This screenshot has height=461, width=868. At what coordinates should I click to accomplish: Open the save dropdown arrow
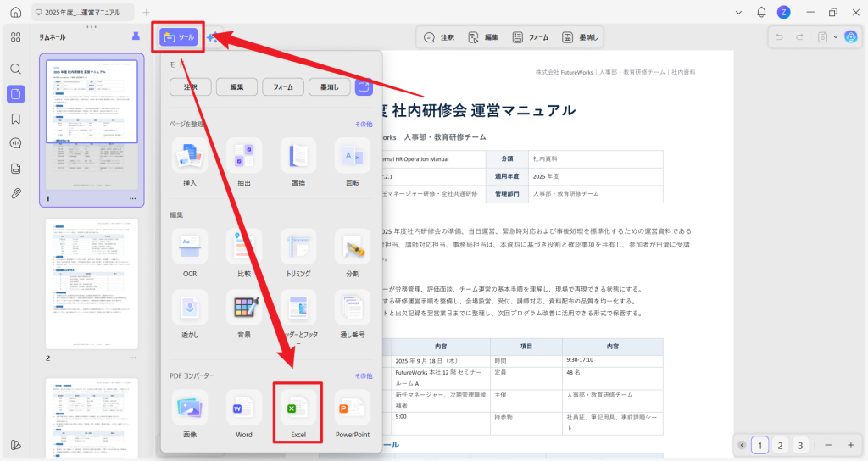click(834, 37)
